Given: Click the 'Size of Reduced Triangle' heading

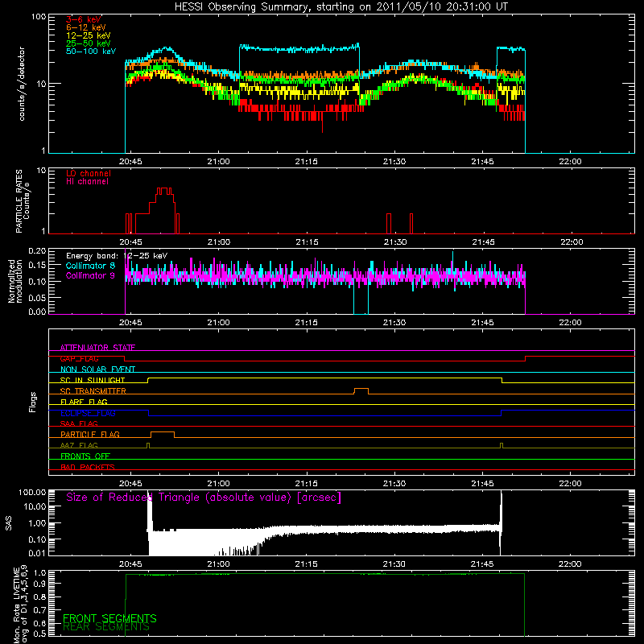Looking at the screenshot, I should [204, 497].
